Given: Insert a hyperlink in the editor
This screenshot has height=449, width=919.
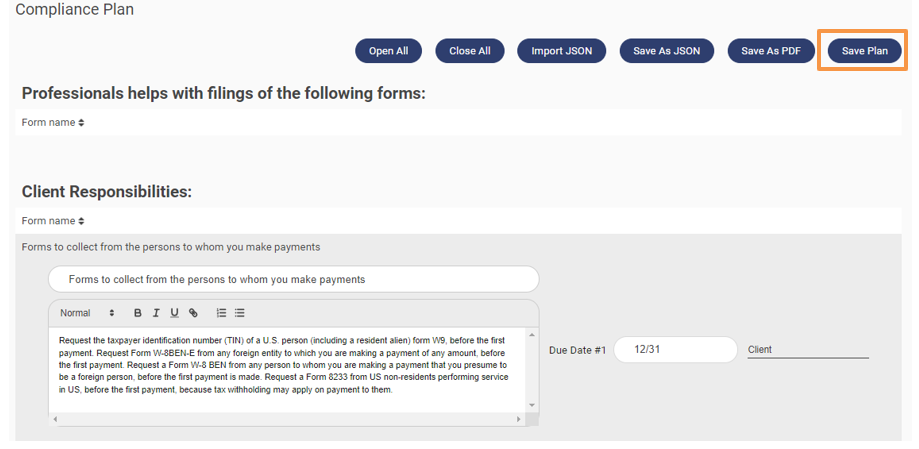Looking at the screenshot, I should coord(193,313).
